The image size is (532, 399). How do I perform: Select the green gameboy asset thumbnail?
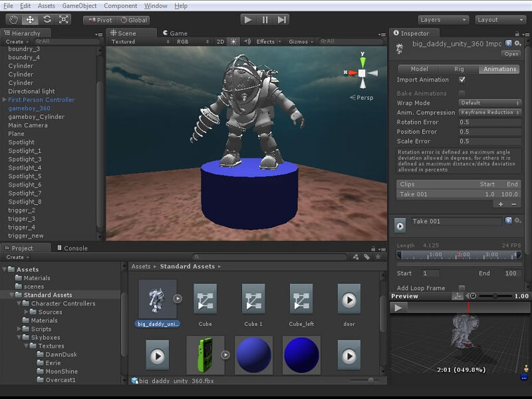coord(205,354)
